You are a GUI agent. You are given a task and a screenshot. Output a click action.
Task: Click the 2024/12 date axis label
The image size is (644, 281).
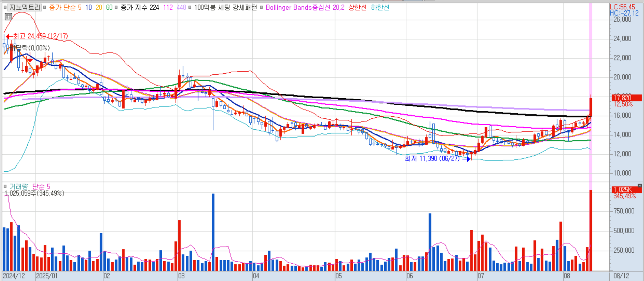(14, 276)
